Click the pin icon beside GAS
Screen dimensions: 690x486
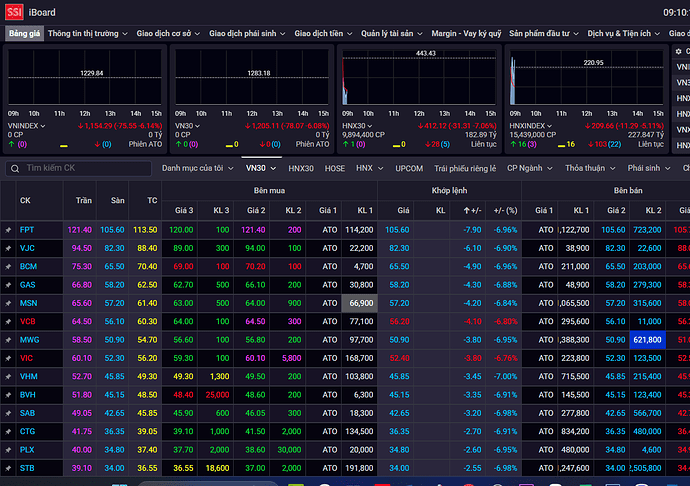pos(8,284)
